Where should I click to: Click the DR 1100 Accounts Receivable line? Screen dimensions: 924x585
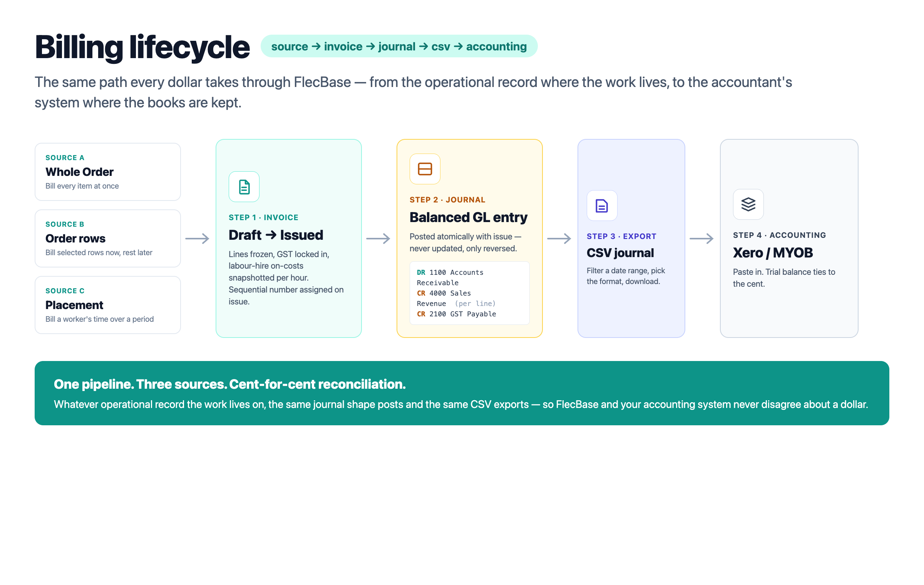pyautogui.click(x=450, y=277)
